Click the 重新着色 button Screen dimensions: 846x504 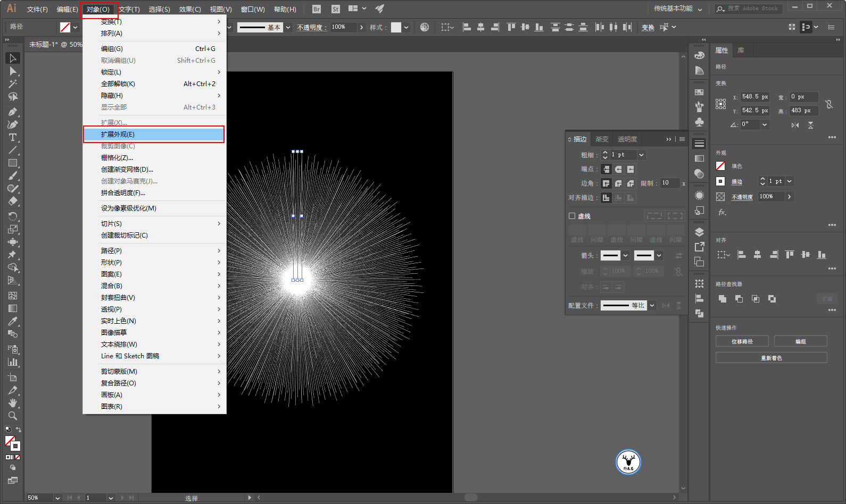[x=771, y=358]
